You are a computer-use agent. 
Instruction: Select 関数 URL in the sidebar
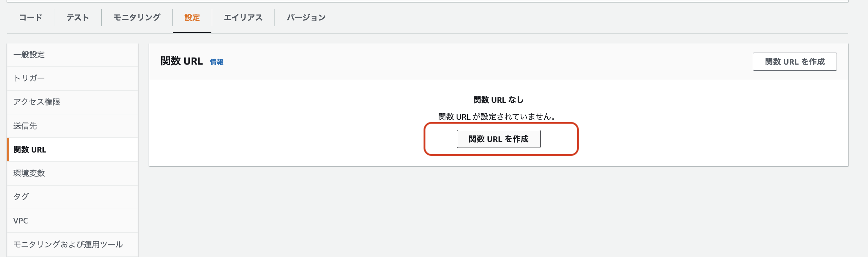[x=30, y=149]
